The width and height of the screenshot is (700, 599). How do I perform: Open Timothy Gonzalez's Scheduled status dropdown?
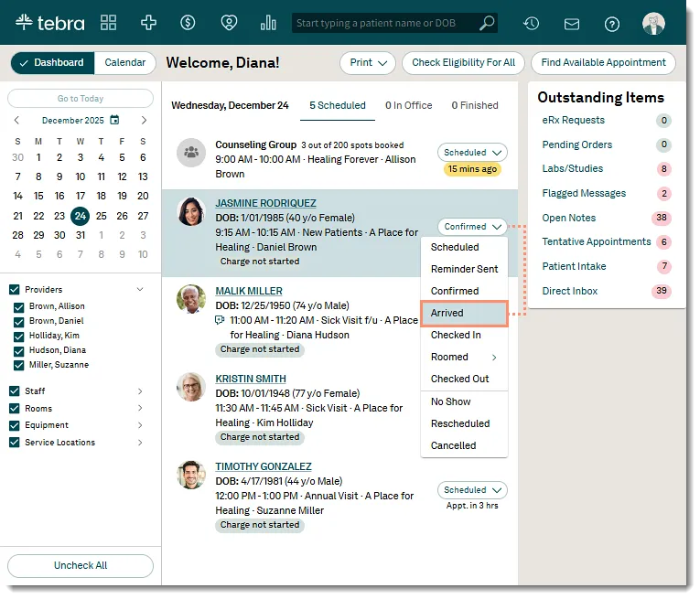[472, 490]
